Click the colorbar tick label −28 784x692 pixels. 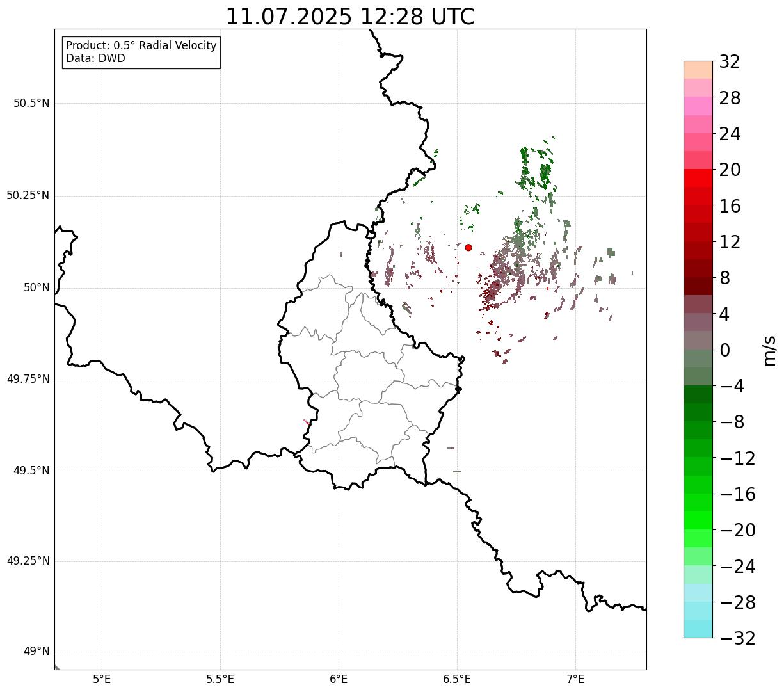click(737, 602)
